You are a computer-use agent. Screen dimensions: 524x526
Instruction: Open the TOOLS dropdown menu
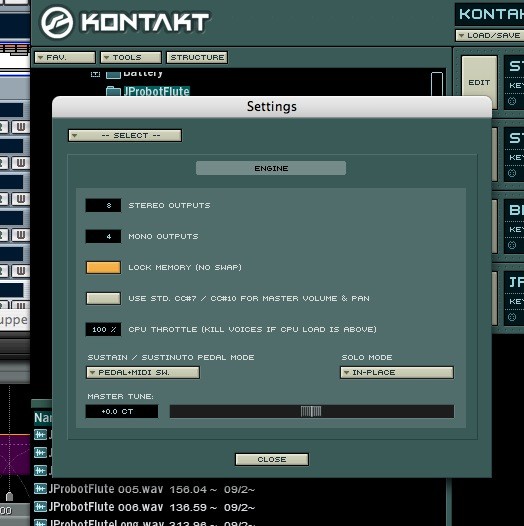pos(131,57)
